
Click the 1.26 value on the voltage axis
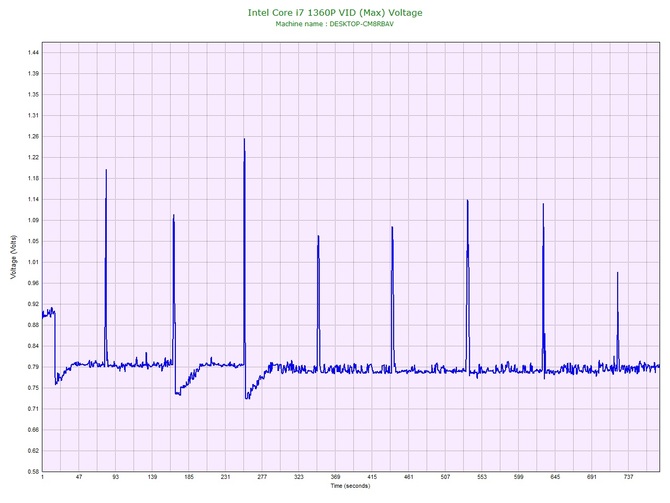pos(33,136)
